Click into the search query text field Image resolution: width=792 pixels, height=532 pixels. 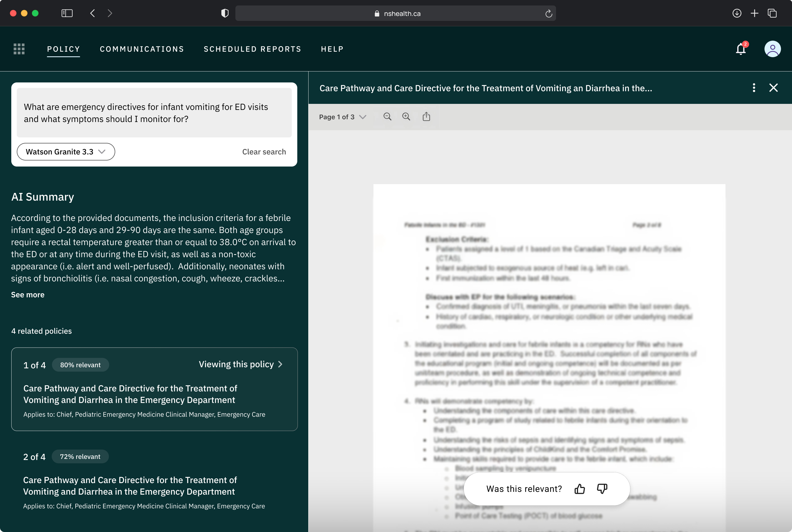click(154, 113)
